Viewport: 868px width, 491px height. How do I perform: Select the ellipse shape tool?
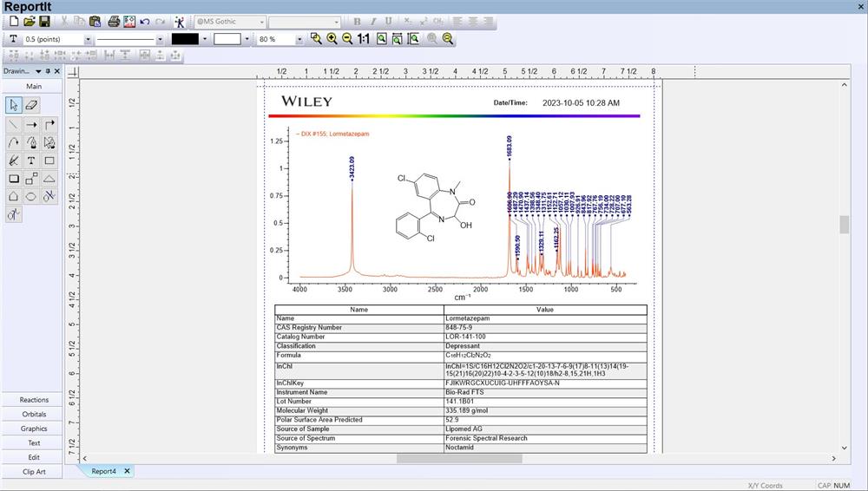click(32, 197)
